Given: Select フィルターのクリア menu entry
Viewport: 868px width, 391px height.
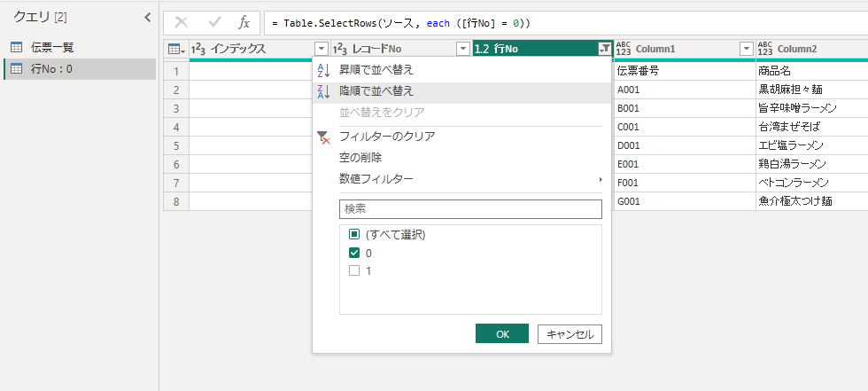Looking at the screenshot, I should (386, 136).
